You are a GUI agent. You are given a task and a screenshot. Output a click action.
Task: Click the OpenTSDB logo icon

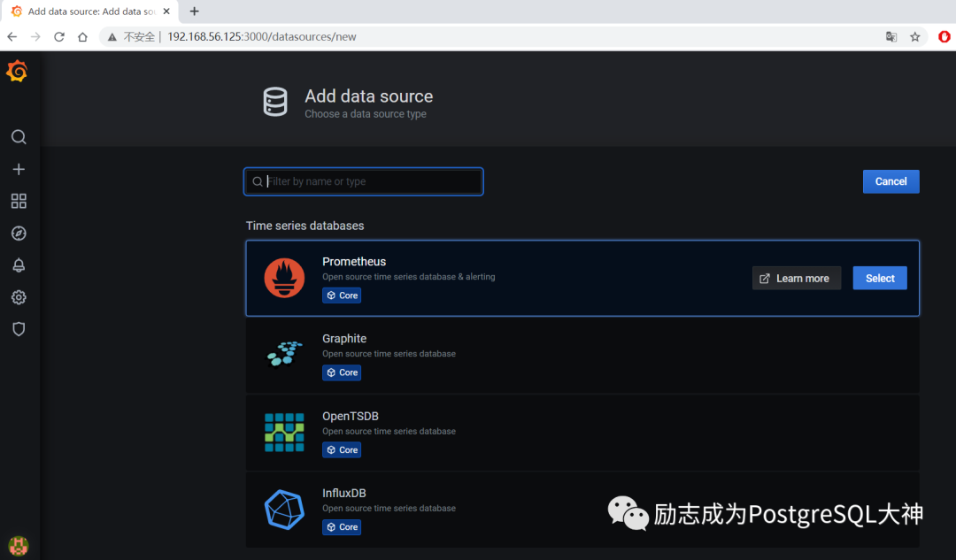tap(284, 432)
